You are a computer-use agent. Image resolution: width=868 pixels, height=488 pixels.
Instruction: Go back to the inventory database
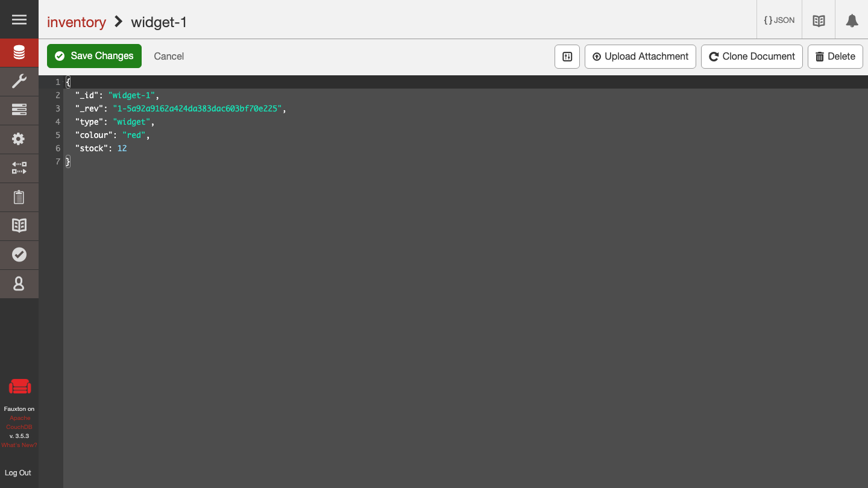click(x=77, y=22)
